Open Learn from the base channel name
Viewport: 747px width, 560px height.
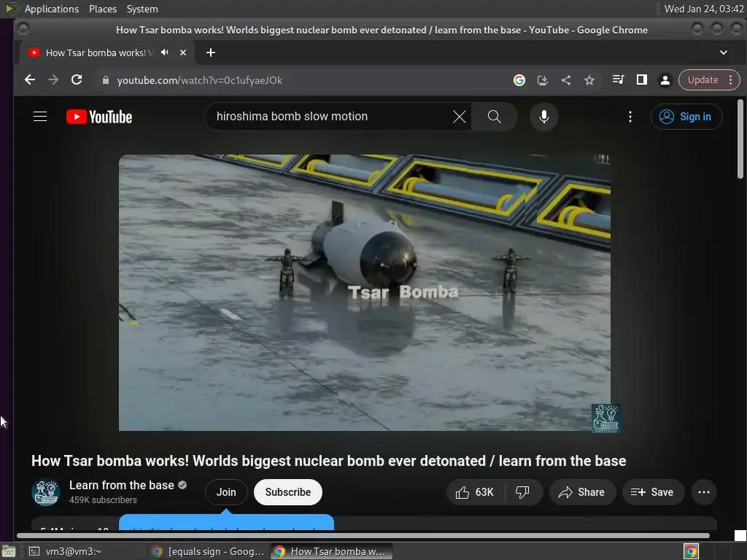pos(122,485)
